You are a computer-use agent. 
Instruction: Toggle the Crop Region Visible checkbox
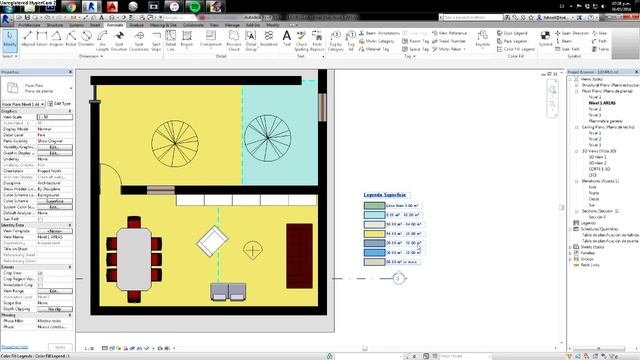(x=40, y=279)
